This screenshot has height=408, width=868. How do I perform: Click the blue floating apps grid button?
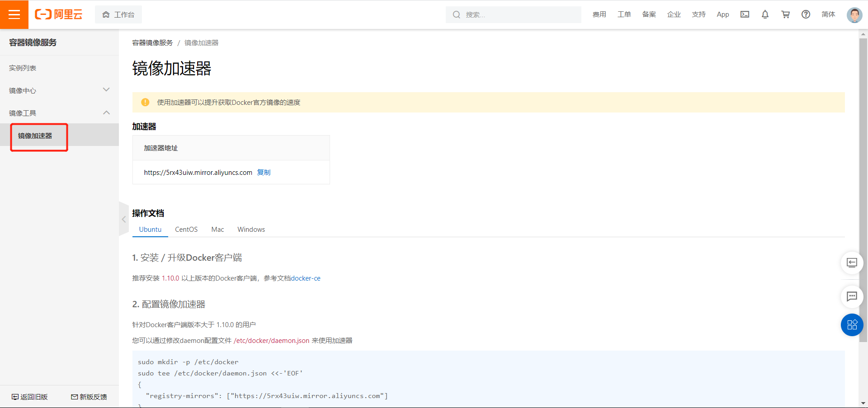[852, 325]
